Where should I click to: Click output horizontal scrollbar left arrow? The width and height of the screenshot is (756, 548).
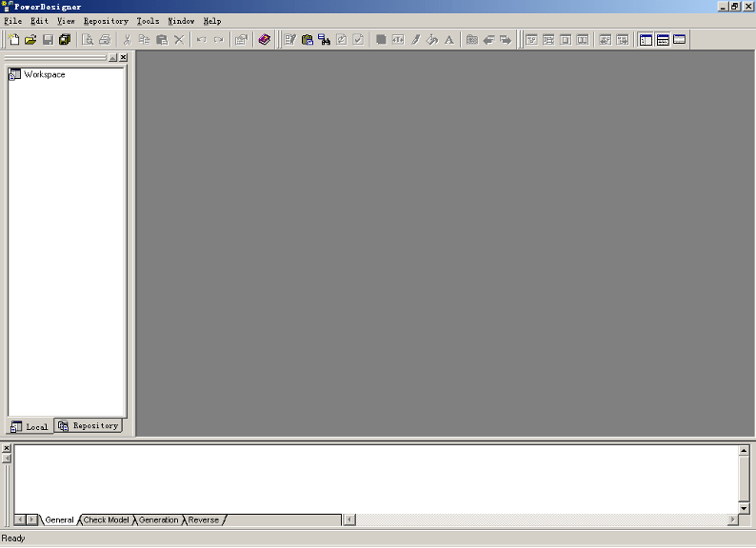(349, 519)
